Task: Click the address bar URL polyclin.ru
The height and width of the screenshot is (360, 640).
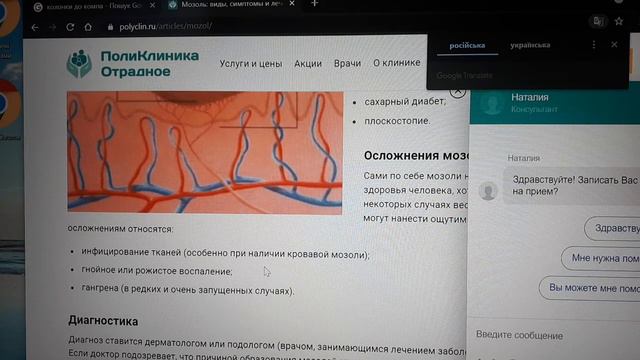Action: pos(165,27)
